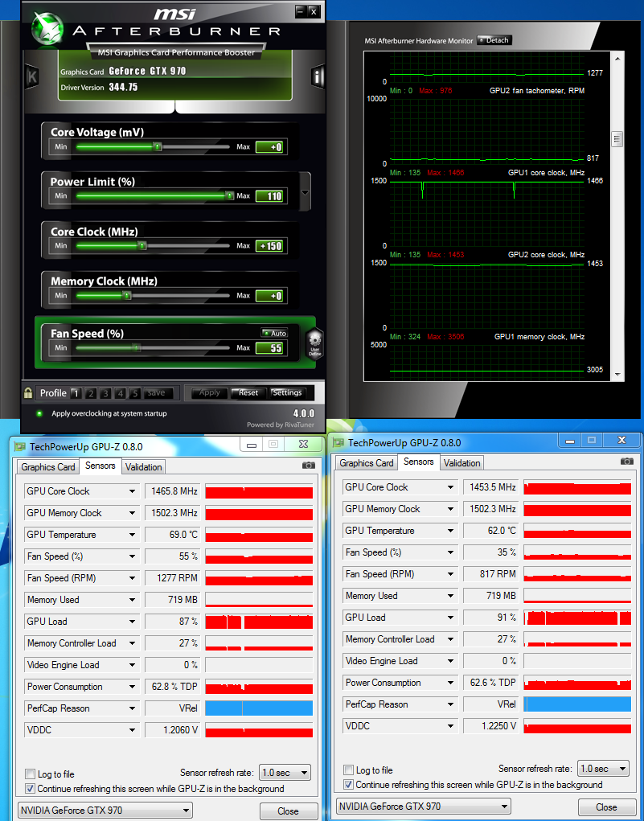Screen dimensions: 644x821
Task: Open Afterburner Settings
Action: click(287, 392)
